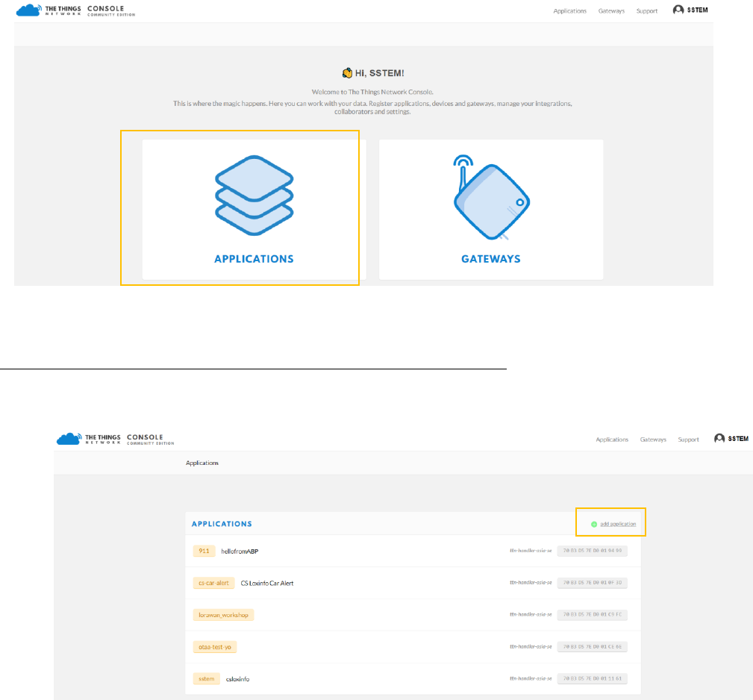753x700 pixels.
Task: Click the cloud logo in the top console header
Action: point(29,10)
